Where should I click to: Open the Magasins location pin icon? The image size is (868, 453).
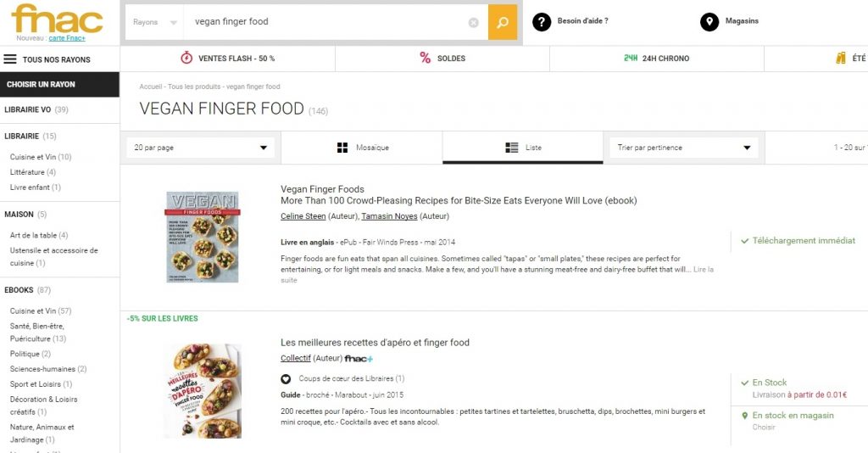709,21
